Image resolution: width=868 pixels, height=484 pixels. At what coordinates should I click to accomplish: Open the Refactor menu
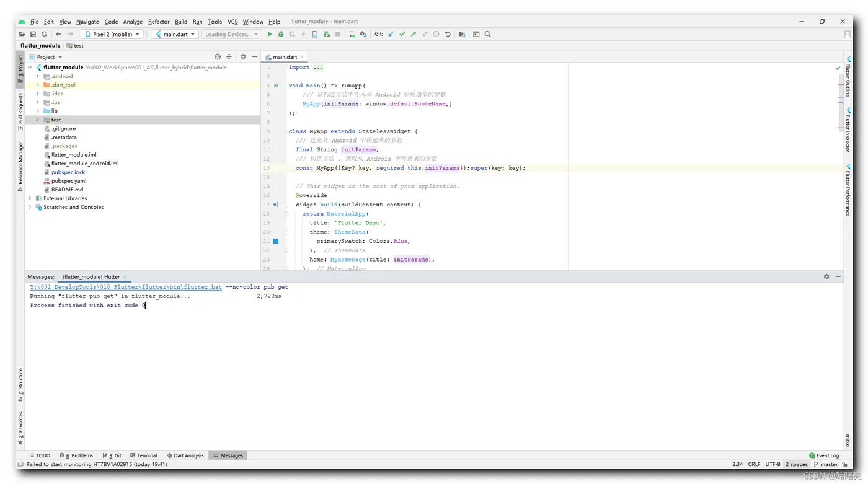[159, 21]
